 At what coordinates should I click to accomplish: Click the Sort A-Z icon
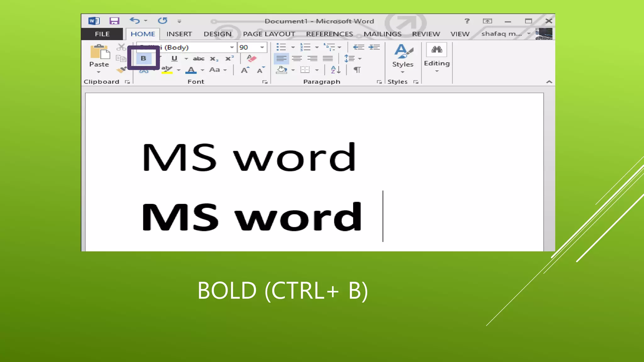pos(336,70)
